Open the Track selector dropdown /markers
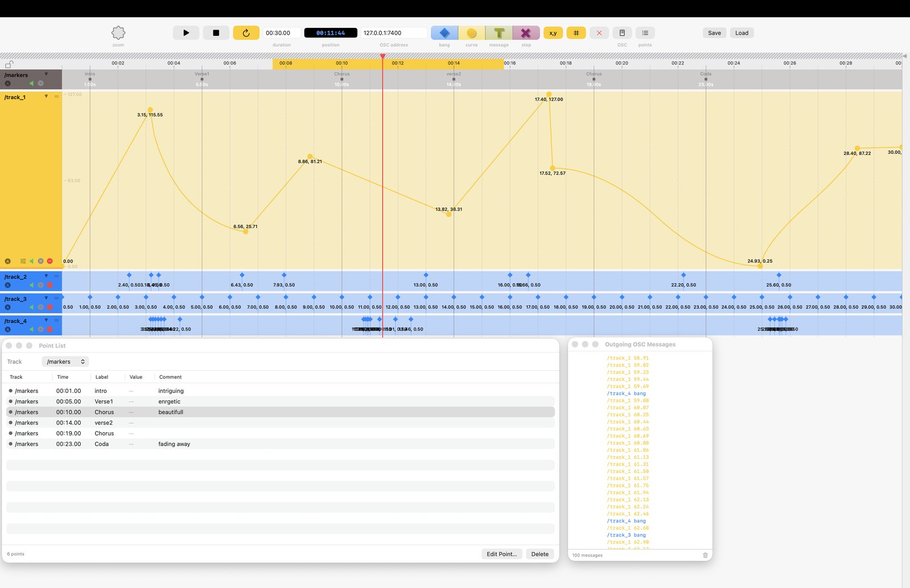 65,362
